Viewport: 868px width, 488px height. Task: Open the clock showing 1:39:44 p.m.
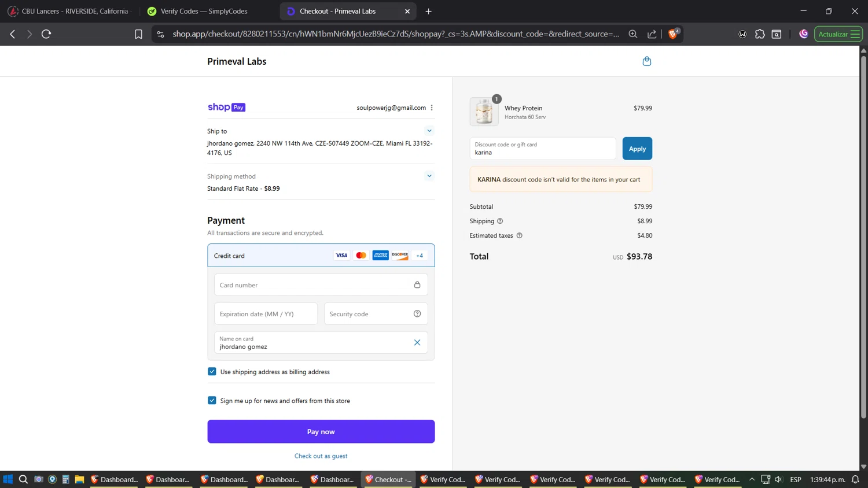[x=827, y=479]
